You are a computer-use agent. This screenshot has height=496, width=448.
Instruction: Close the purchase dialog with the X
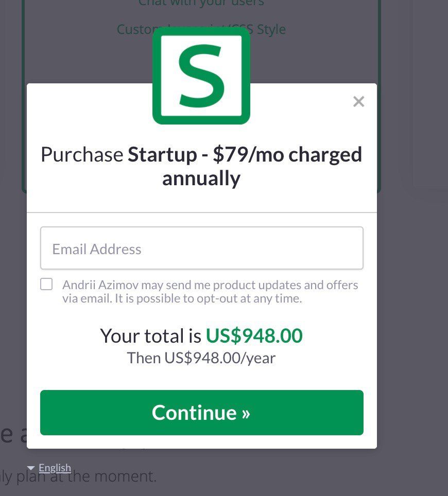(x=358, y=101)
